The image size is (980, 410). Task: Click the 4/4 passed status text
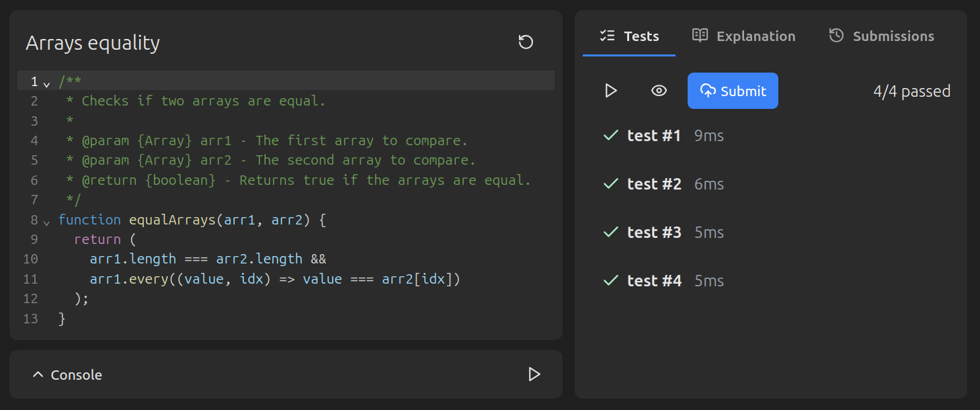[911, 91]
